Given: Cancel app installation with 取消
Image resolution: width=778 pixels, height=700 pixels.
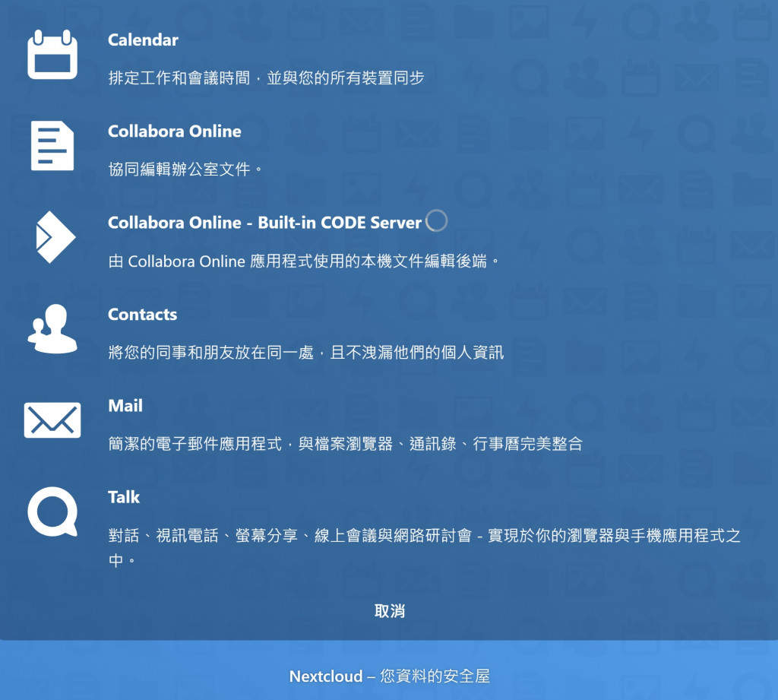Looking at the screenshot, I should pos(390,611).
